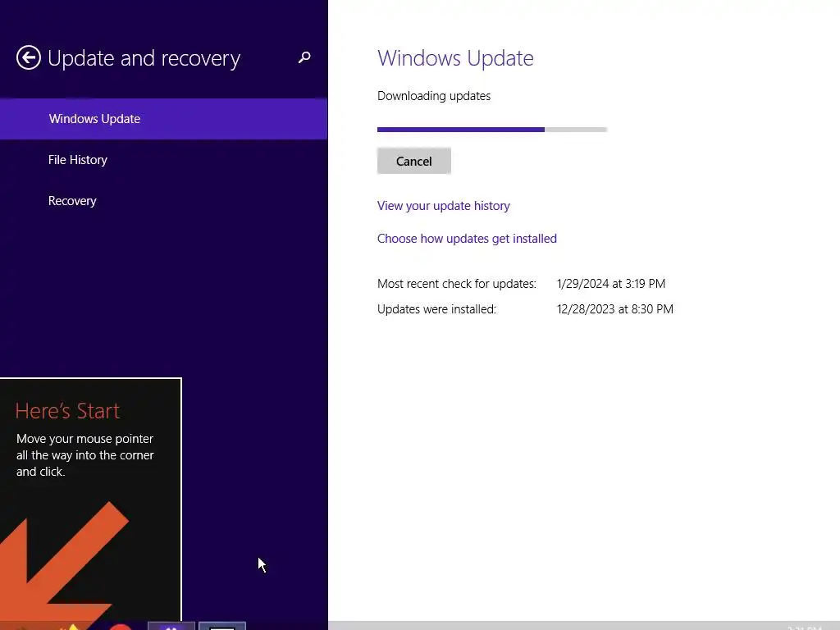Screen dimensions: 840x630
Task: Click the "12/28/2023 at 8:30 PM" value
Action: [x=615, y=309]
